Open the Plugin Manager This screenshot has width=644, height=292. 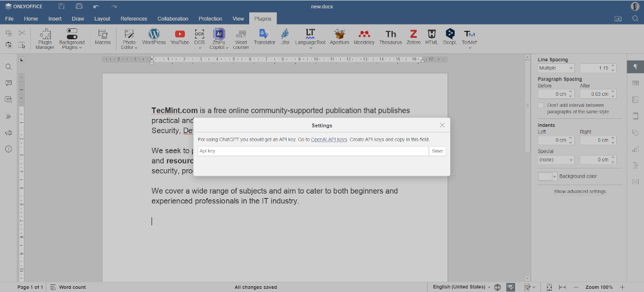(x=45, y=37)
